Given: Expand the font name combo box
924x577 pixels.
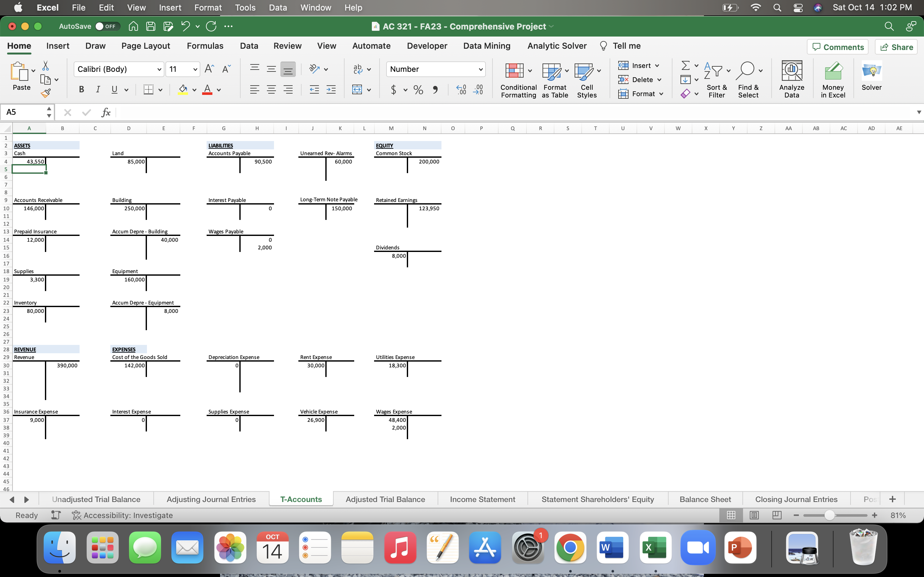Looking at the screenshot, I should [x=159, y=70].
